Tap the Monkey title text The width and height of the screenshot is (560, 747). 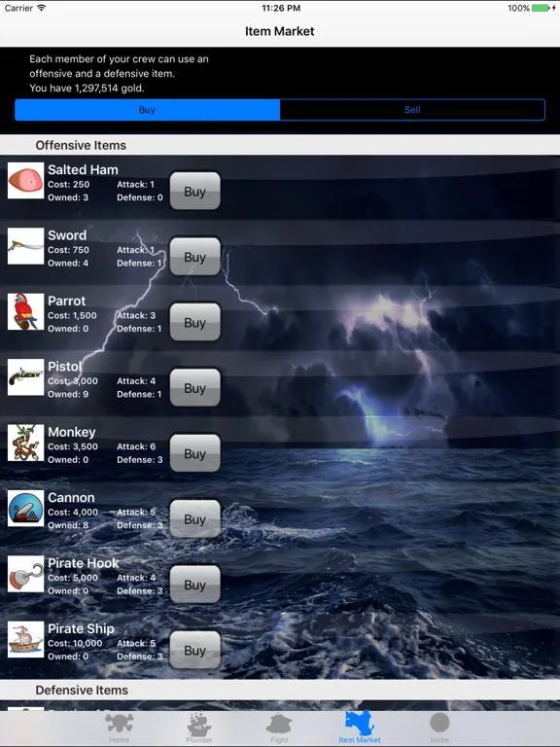click(x=72, y=432)
